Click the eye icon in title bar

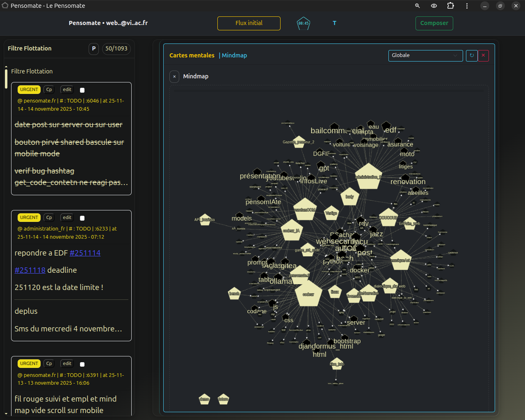click(434, 6)
